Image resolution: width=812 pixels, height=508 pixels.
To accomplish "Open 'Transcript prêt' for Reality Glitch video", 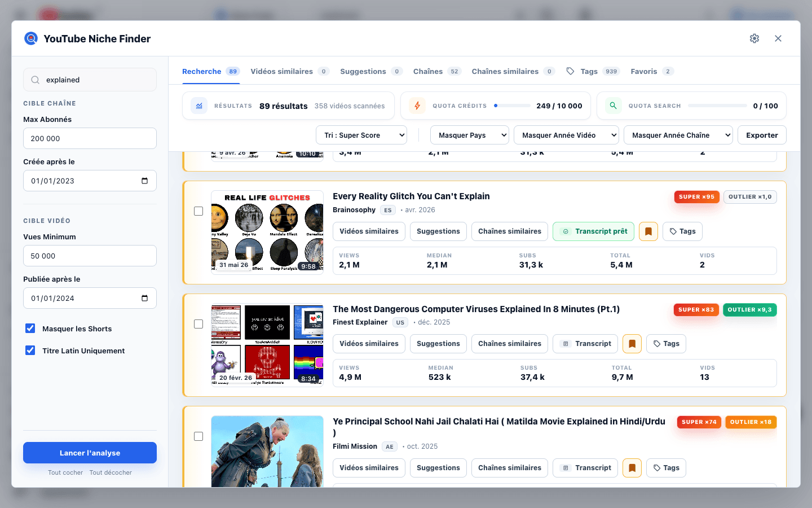I will point(594,231).
